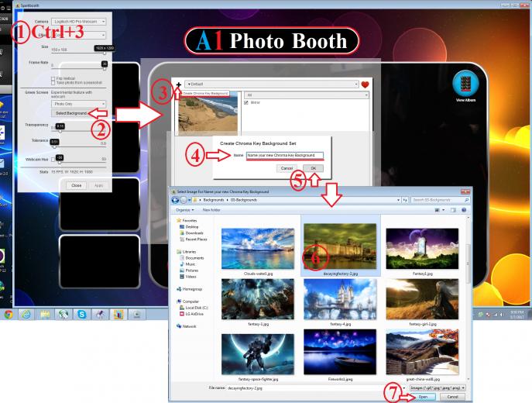Toggle Take photo from screenshot checkbox
The image size is (532, 403).
(x=53, y=83)
